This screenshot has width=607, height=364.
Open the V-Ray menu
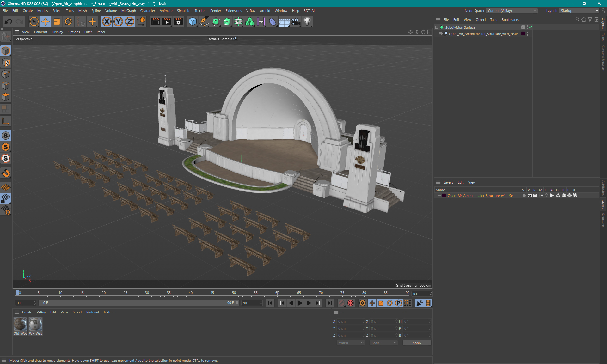[x=251, y=11]
